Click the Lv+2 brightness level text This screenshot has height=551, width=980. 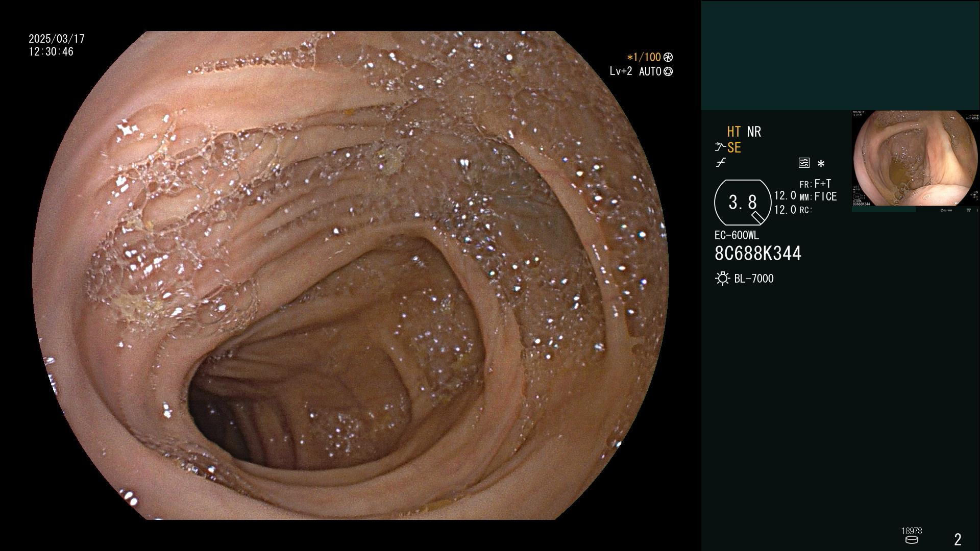621,71
